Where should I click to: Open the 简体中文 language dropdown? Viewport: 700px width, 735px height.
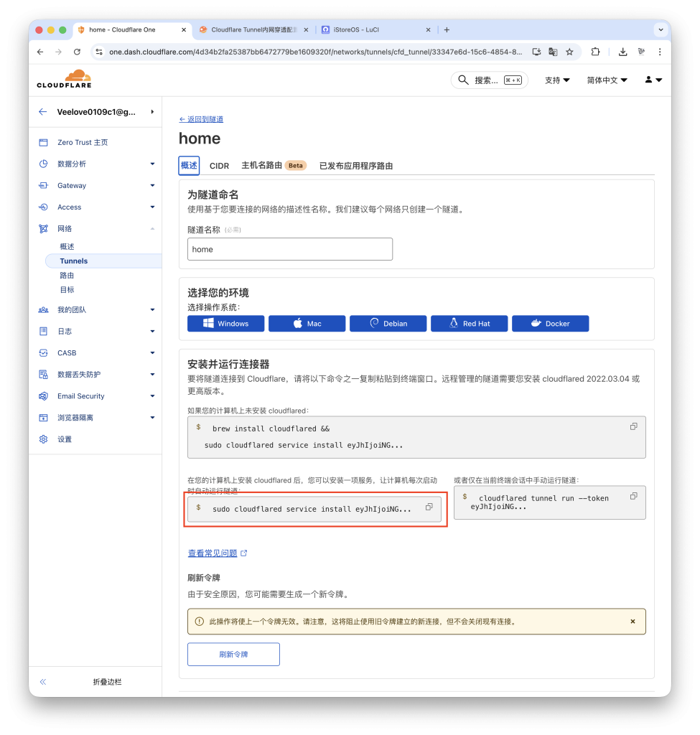tap(607, 80)
